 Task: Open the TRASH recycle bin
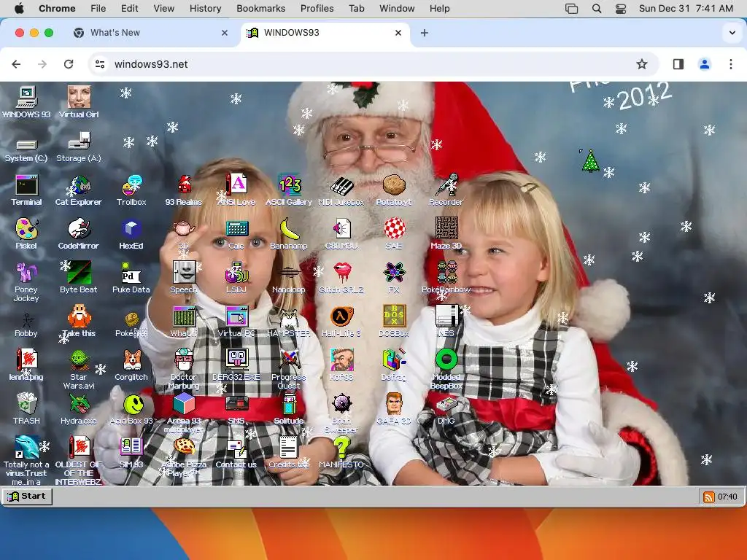pos(26,404)
